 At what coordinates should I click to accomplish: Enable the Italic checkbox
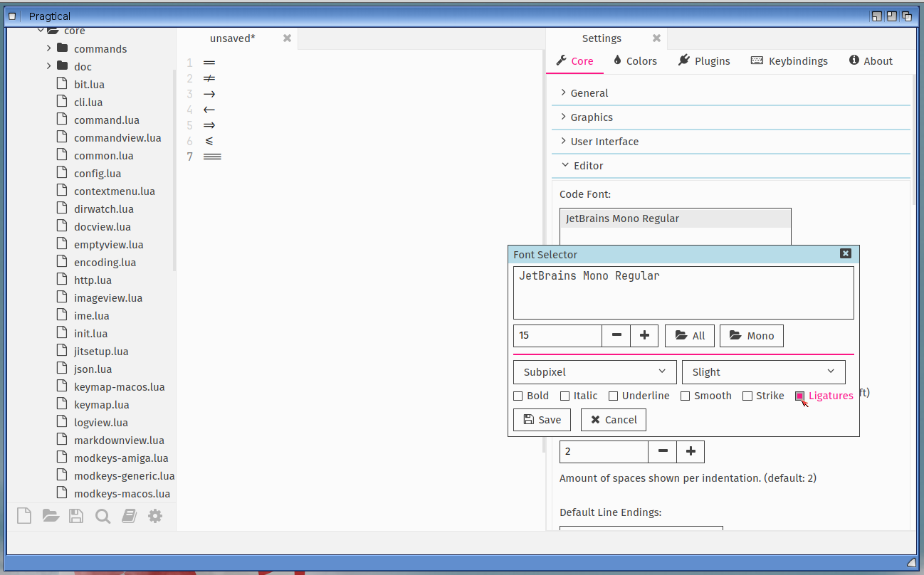[565, 396]
